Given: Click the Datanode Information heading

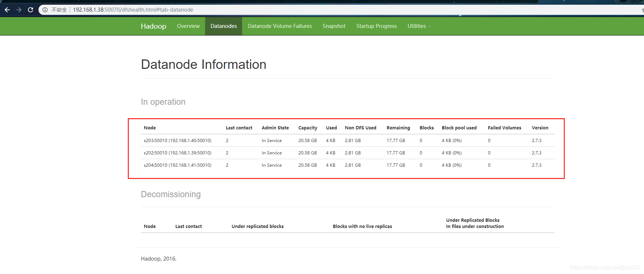Looking at the screenshot, I should click(x=204, y=65).
